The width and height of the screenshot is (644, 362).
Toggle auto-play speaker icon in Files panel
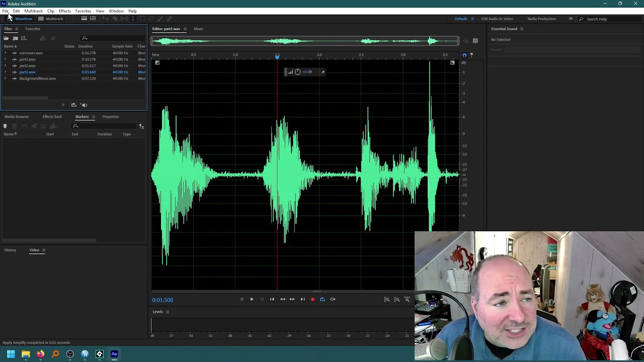coord(84,105)
